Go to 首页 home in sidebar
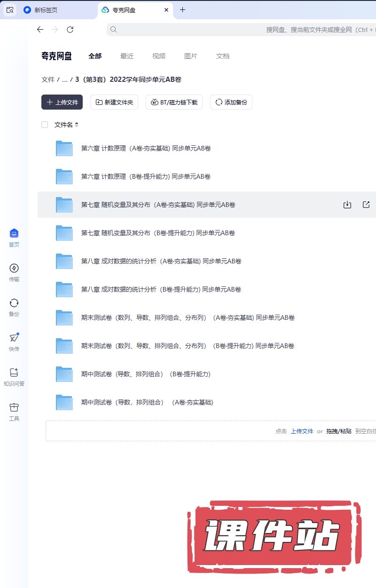Image resolution: width=376 pixels, height=588 pixels. (x=14, y=234)
